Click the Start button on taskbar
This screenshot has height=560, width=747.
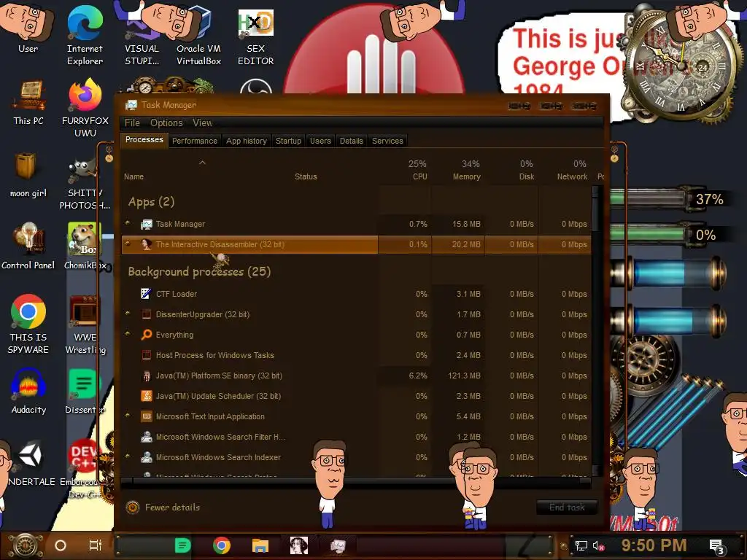coord(25,545)
